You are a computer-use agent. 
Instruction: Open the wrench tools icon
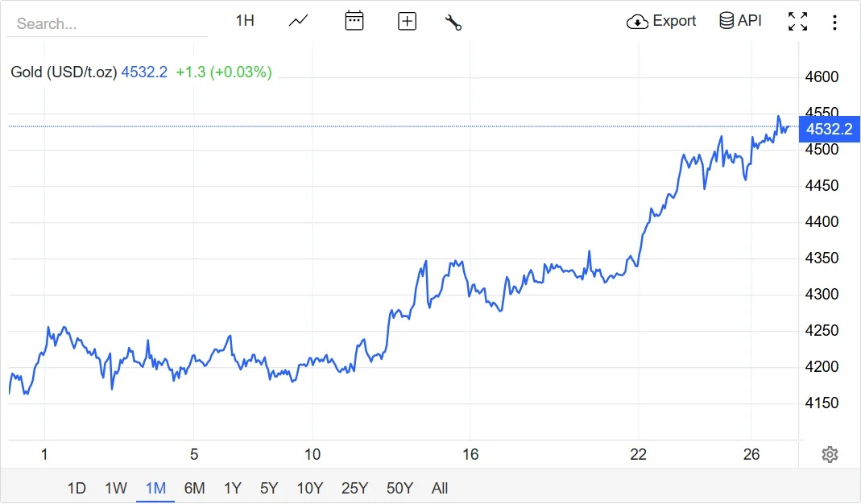(x=453, y=22)
